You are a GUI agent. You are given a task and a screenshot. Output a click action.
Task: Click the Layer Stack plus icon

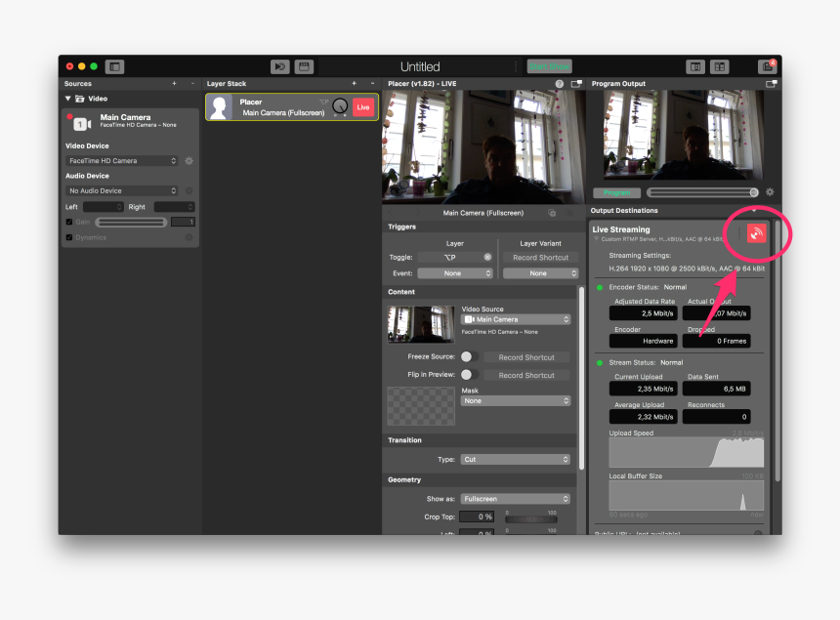coord(354,84)
